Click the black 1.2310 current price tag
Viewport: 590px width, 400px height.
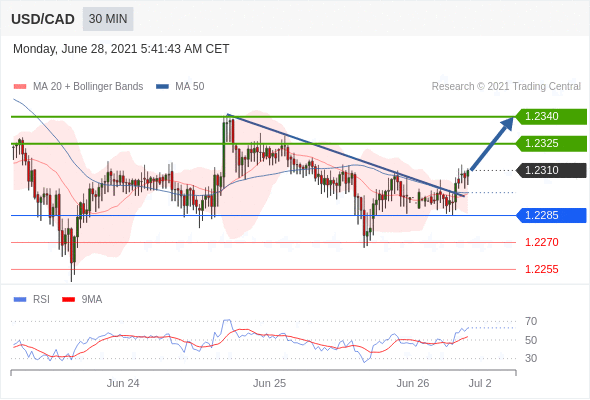pos(551,170)
